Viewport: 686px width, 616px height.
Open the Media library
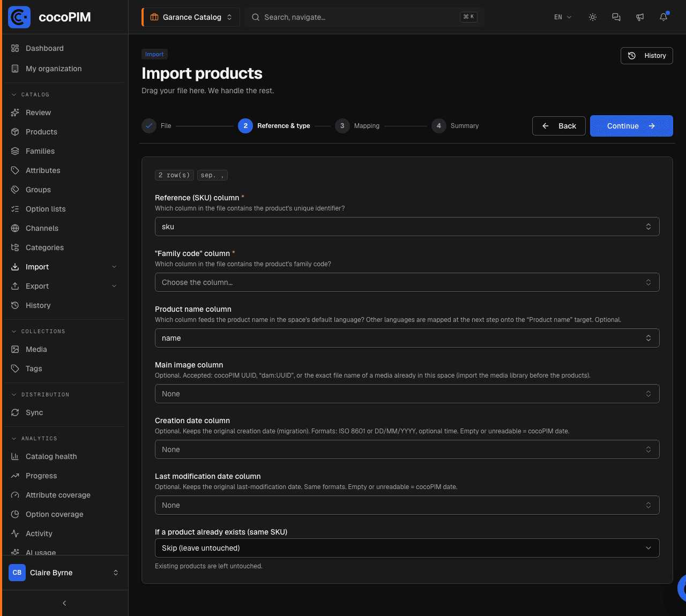(x=64, y=349)
